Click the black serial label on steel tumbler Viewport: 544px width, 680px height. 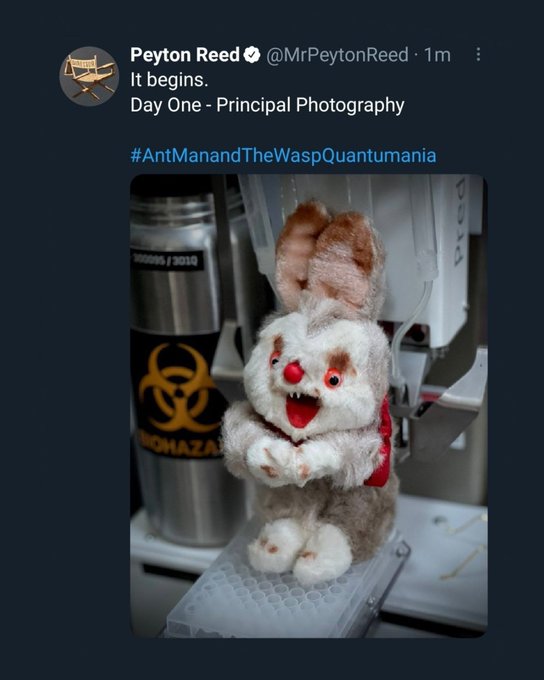[x=167, y=260]
